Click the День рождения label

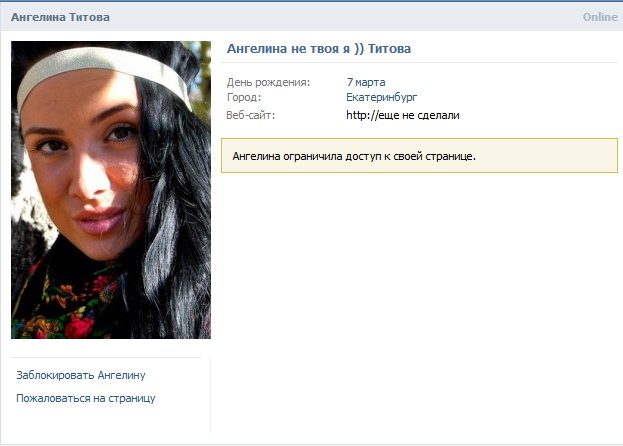268,82
